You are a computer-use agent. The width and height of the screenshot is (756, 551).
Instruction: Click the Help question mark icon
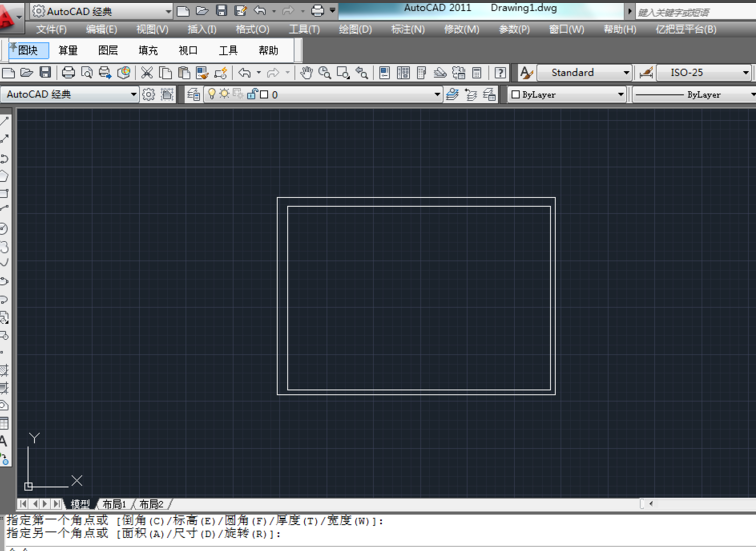(x=500, y=73)
